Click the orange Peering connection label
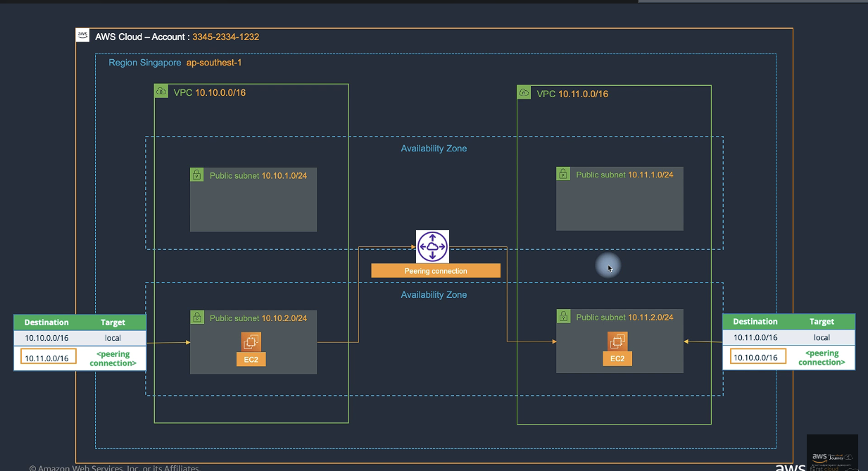 tap(436, 270)
